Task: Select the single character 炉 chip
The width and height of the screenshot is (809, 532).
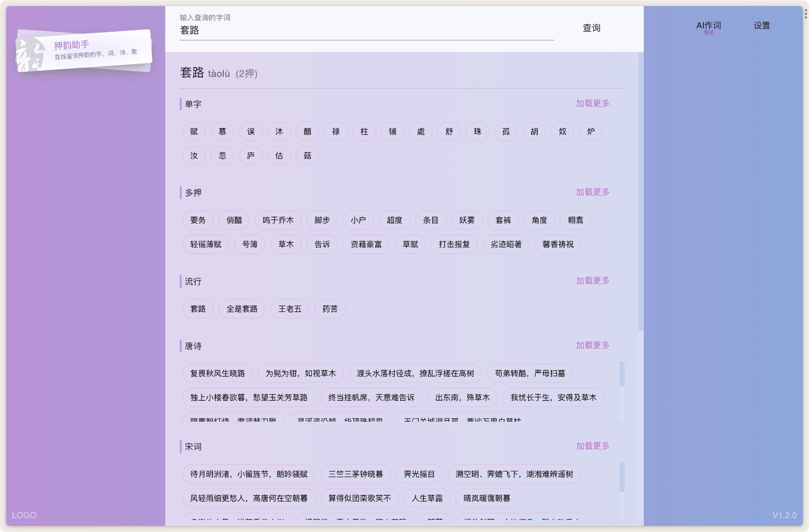Action: click(x=590, y=132)
